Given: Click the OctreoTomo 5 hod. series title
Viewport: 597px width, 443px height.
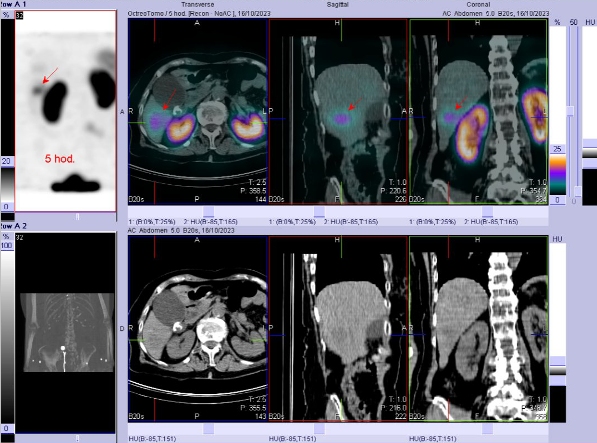Looking at the screenshot, I should tap(199, 13).
